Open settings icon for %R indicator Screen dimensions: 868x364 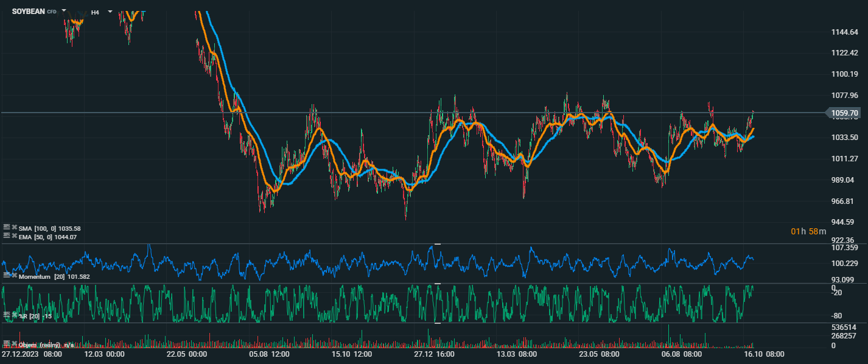click(7, 315)
